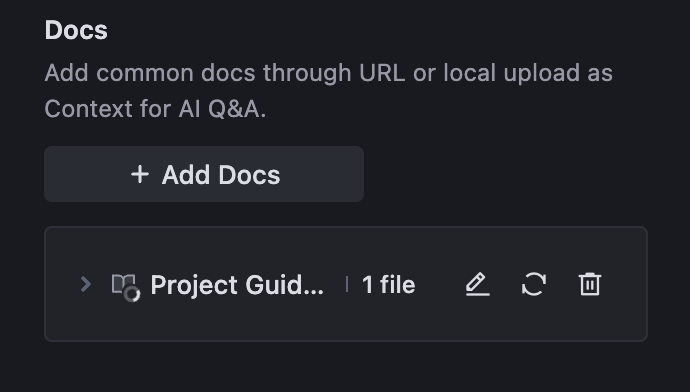Screen dimensions: 690x392
Task: Re-sync docs using circular arrows icon
Action: coord(534,284)
